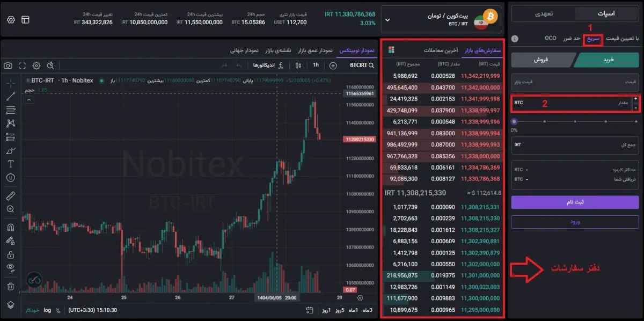The width and height of the screenshot is (644, 321).
Task: Hide all drawings with the eye icon
Action: (x=11, y=267)
